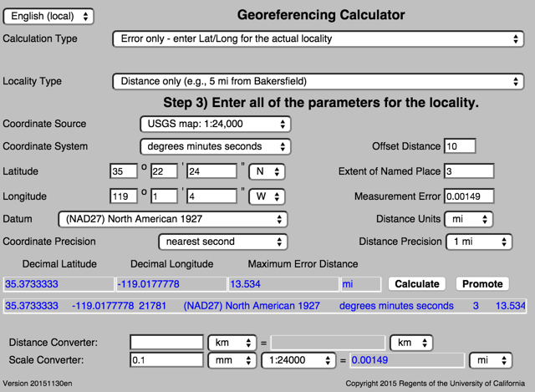Click the longitude seconds field
Viewport: 535px width, 392px height.
(211, 197)
